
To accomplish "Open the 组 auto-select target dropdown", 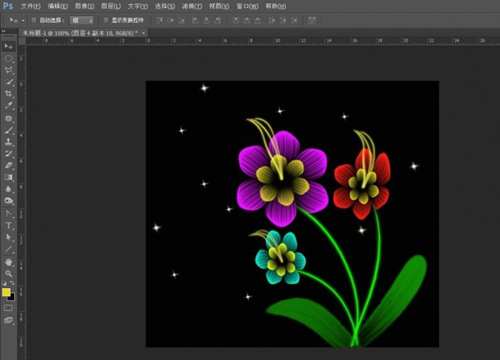I will pyautogui.click(x=82, y=20).
